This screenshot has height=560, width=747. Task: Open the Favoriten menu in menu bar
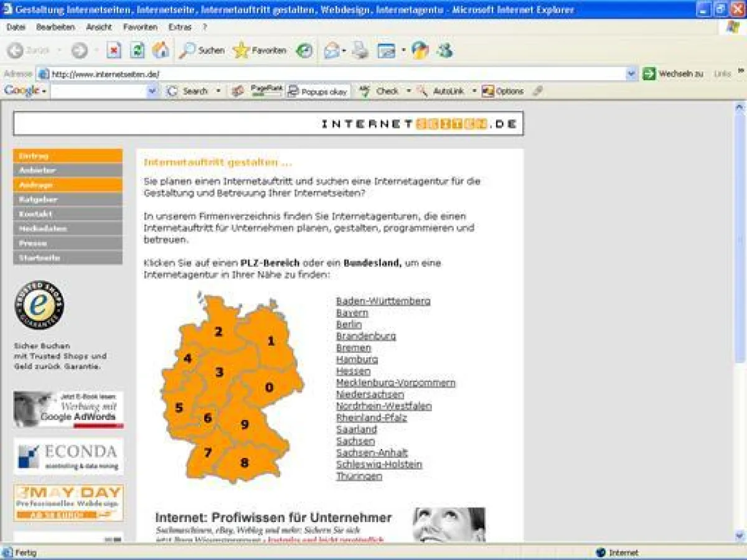click(x=140, y=27)
